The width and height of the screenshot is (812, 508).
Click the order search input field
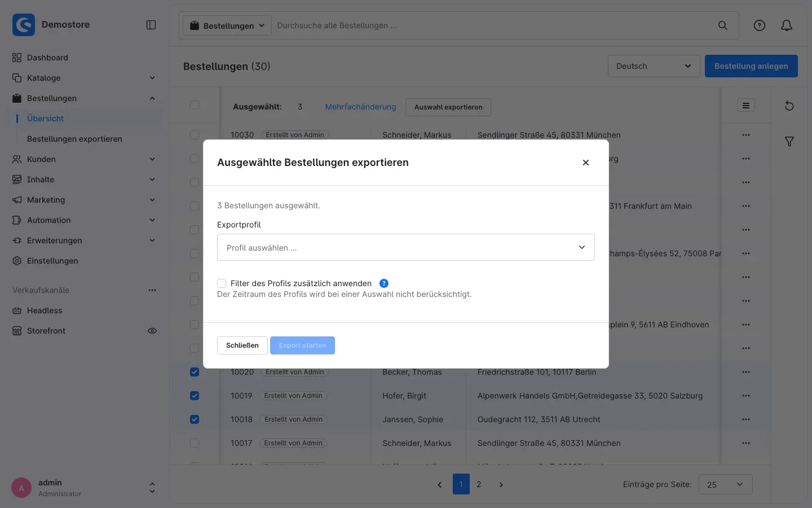point(493,25)
